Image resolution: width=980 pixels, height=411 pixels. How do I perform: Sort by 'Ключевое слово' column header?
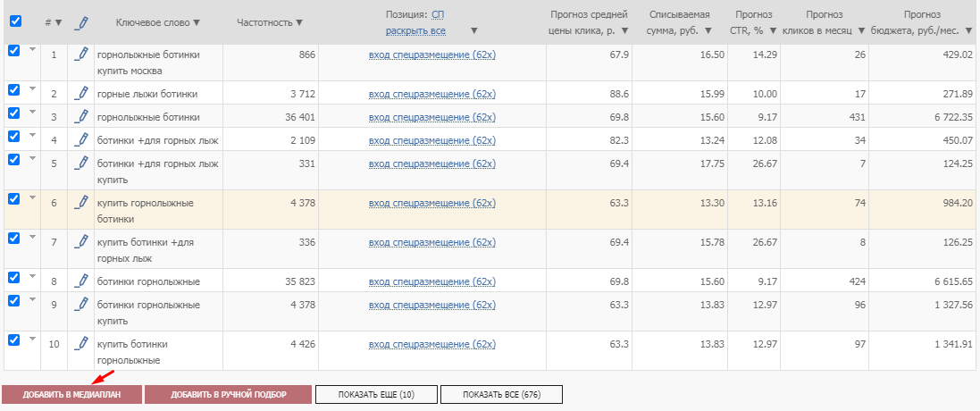[x=158, y=22]
